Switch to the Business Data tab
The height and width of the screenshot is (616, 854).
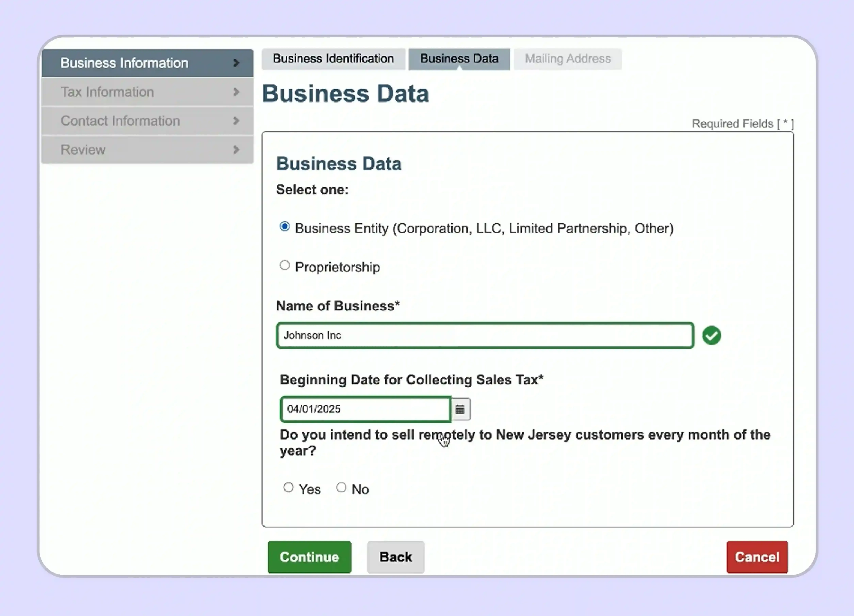point(459,59)
